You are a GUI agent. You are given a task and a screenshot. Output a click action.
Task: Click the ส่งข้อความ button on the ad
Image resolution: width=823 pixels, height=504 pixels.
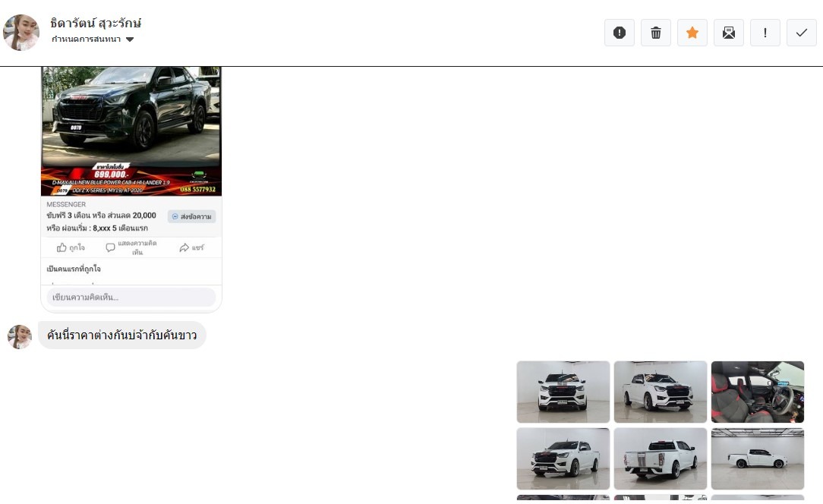point(191,216)
